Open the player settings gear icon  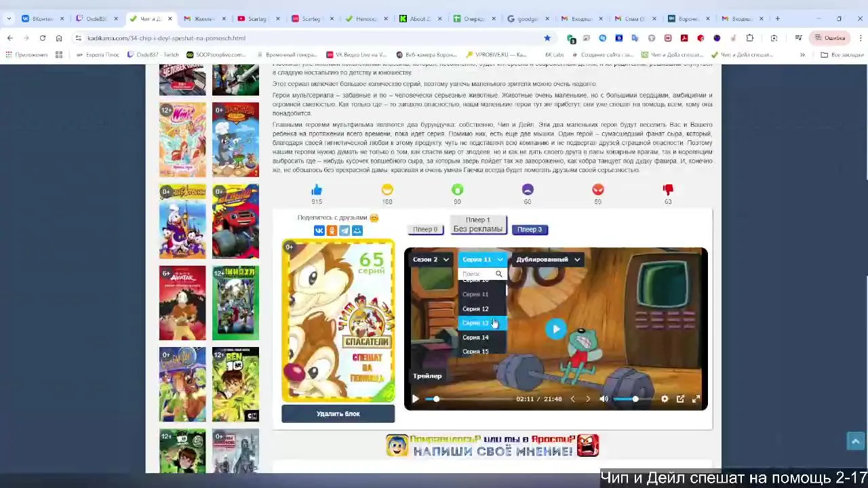click(x=665, y=399)
